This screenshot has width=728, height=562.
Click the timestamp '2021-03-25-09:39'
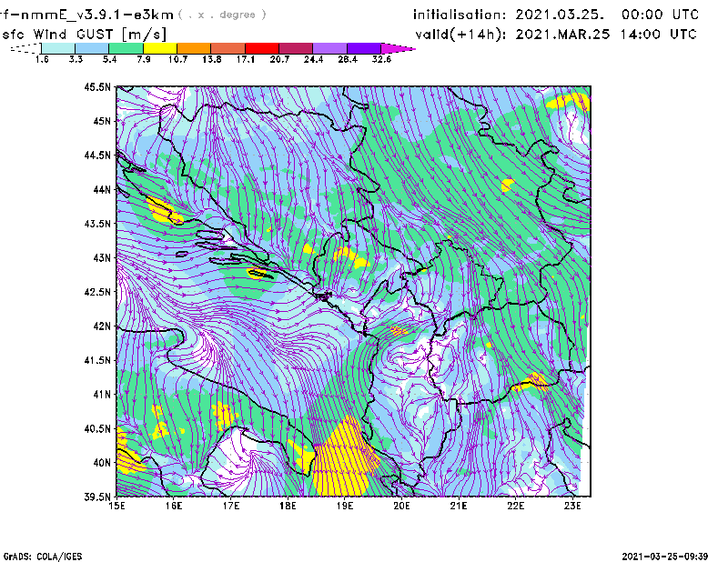tap(665, 557)
